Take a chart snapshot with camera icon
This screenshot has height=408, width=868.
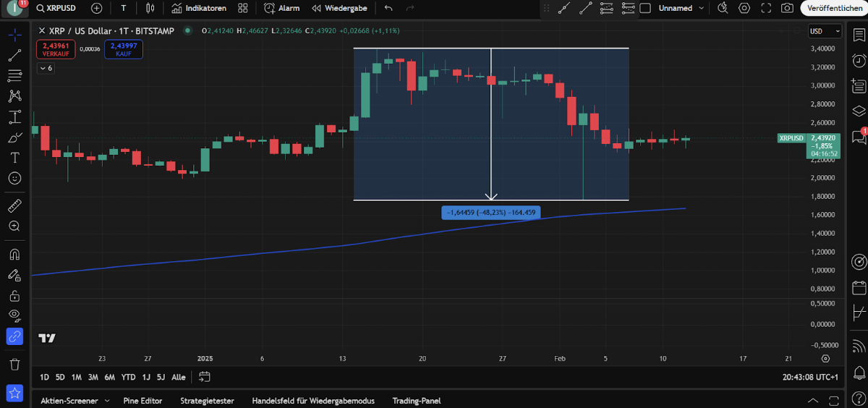pos(787,8)
